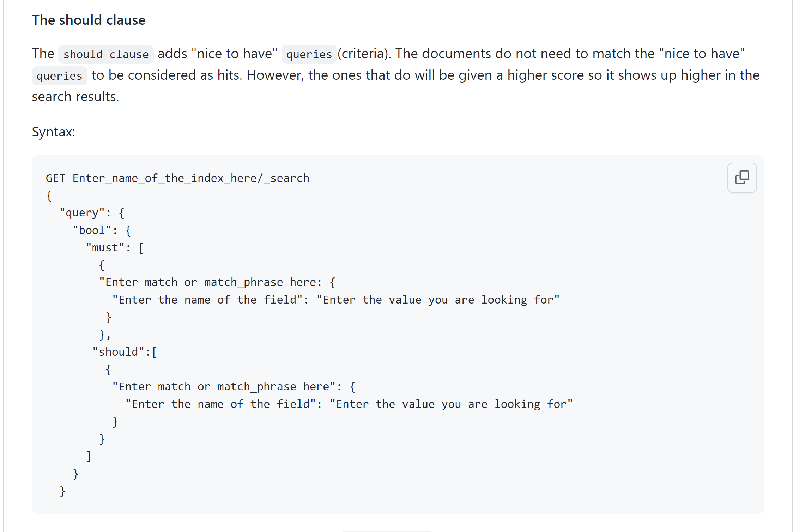
Task: Click the first "queries" inline code tag
Action: 309,54
